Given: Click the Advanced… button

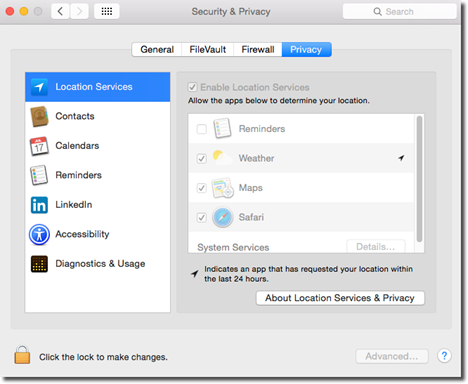Looking at the screenshot, I should pos(392,356).
